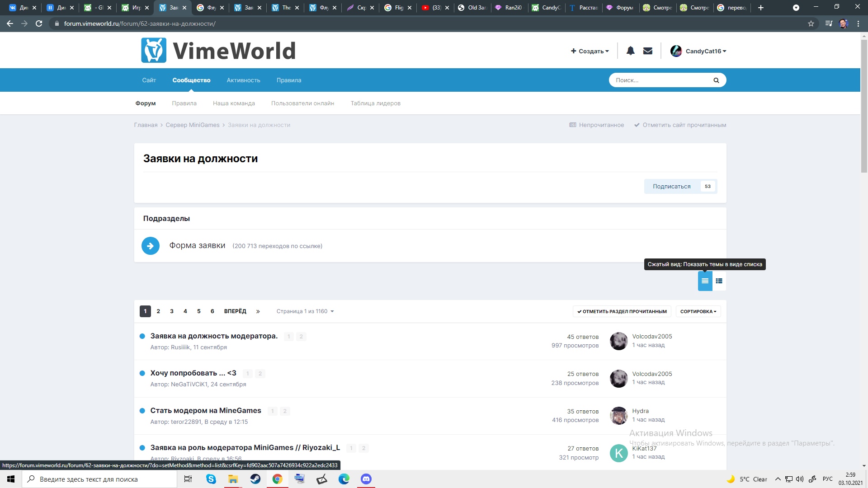Click the Подписаться button
This screenshot has height=488, width=868.
coord(671,186)
